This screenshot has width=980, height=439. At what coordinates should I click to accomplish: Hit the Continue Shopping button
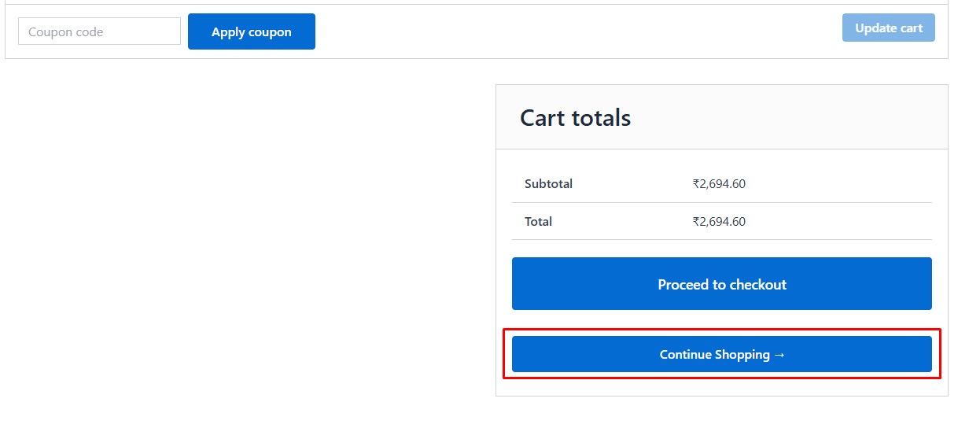(x=721, y=355)
